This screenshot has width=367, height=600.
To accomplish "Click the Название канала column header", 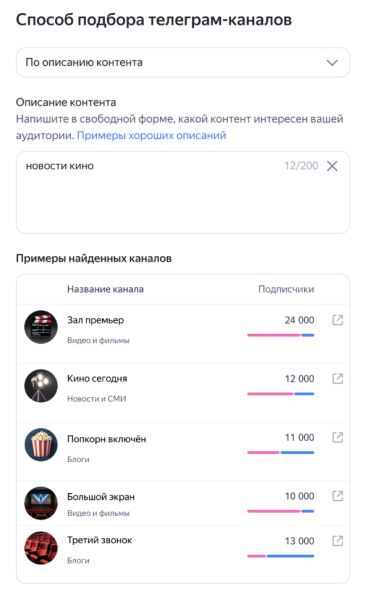I will pyautogui.click(x=105, y=289).
